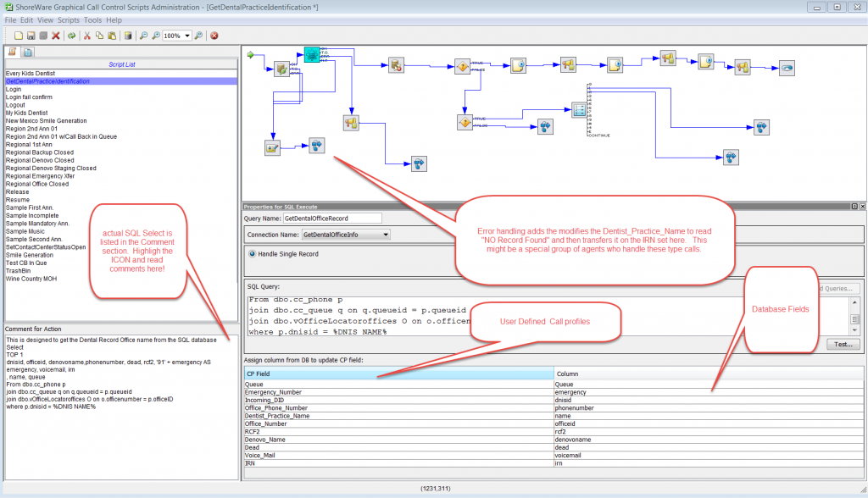Click the Paste icon in the toolbar
Viewport: 868px width, 498px height.
[111, 36]
